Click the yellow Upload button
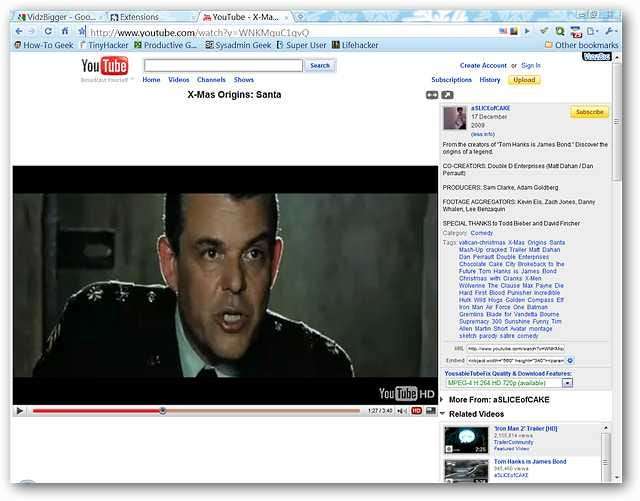This screenshot has width=640, height=501. pos(524,80)
